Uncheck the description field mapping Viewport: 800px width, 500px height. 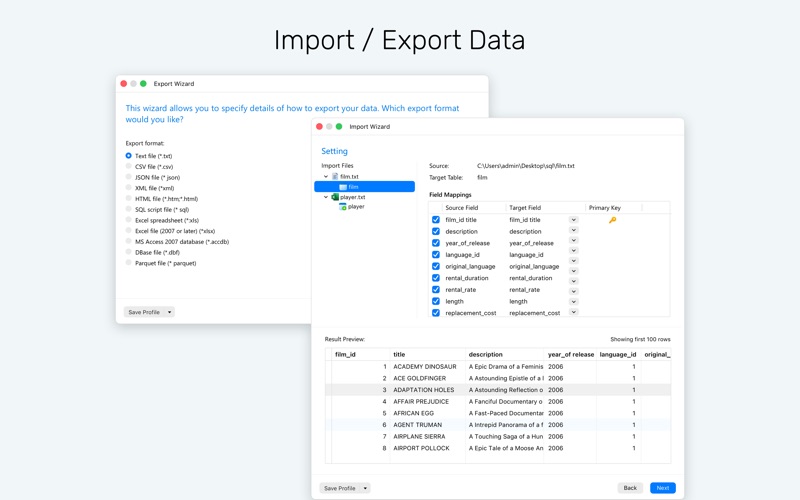(x=436, y=231)
